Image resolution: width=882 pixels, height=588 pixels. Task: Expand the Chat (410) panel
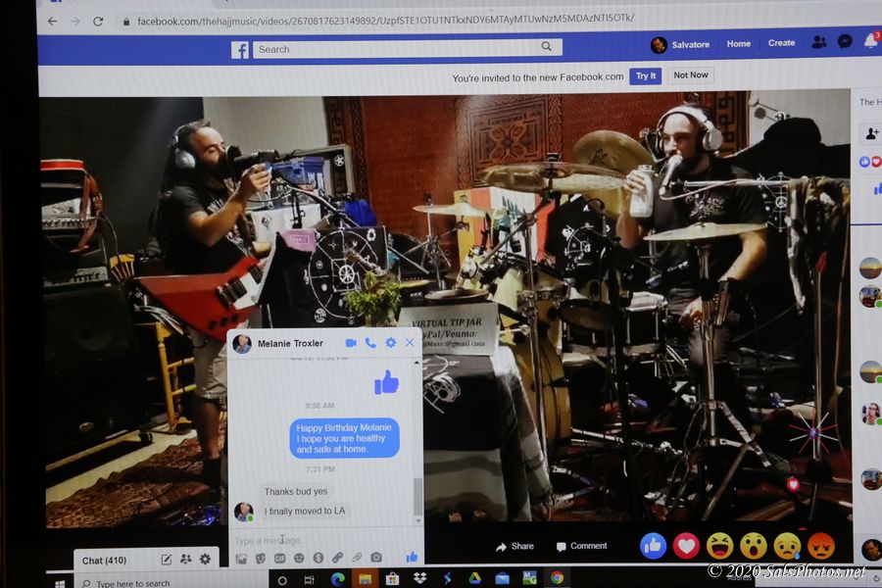(x=105, y=561)
